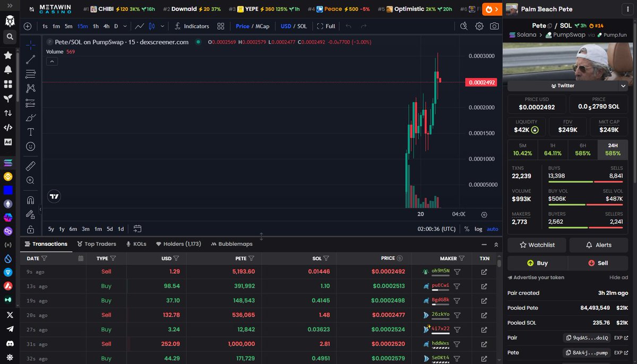This screenshot has height=364, width=637.
Task: Open chart settings gear icon
Action: pos(479,26)
